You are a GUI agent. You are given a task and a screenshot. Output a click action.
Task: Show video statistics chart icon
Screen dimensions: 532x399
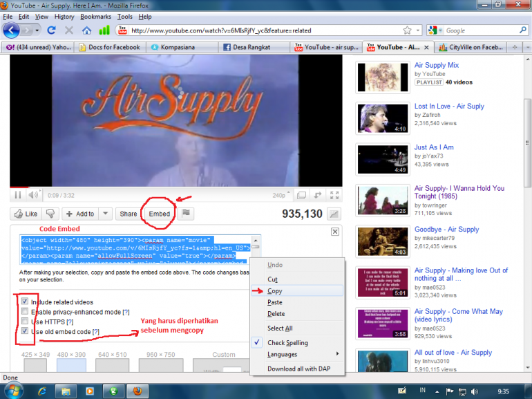(x=334, y=214)
